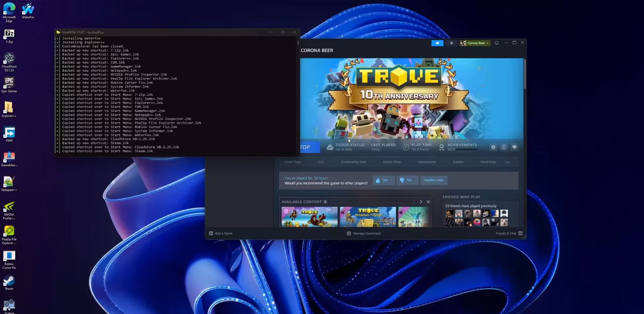
Task: Click the CORONA BEER heading in Steam
Action: [x=317, y=50]
